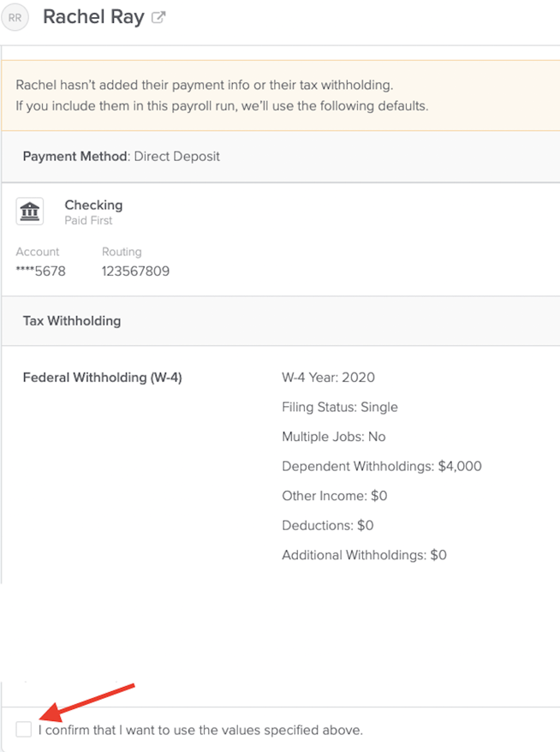Image resolution: width=560 pixels, height=752 pixels.
Task: Click the W-4 Year: 2020 line
Action: click(x=329, y=378)
